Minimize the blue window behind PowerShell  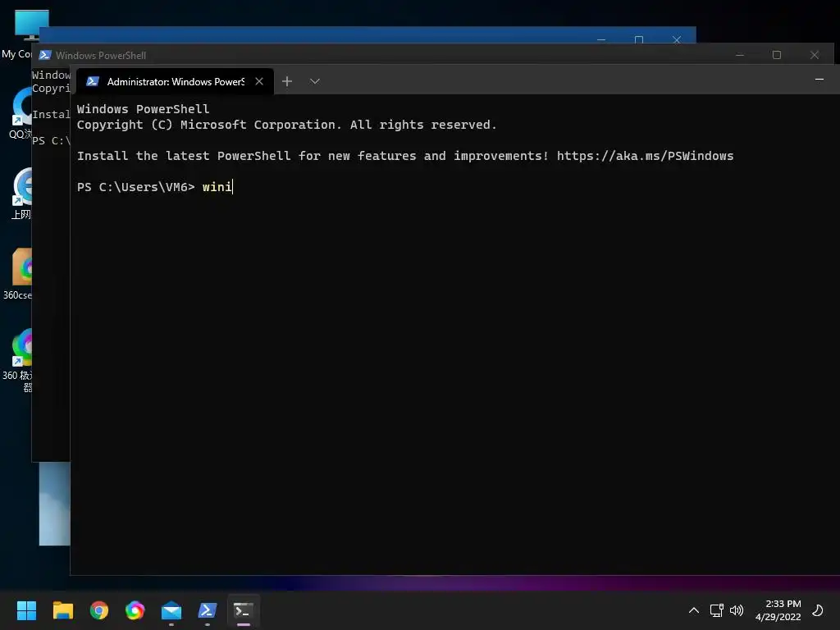601,39
